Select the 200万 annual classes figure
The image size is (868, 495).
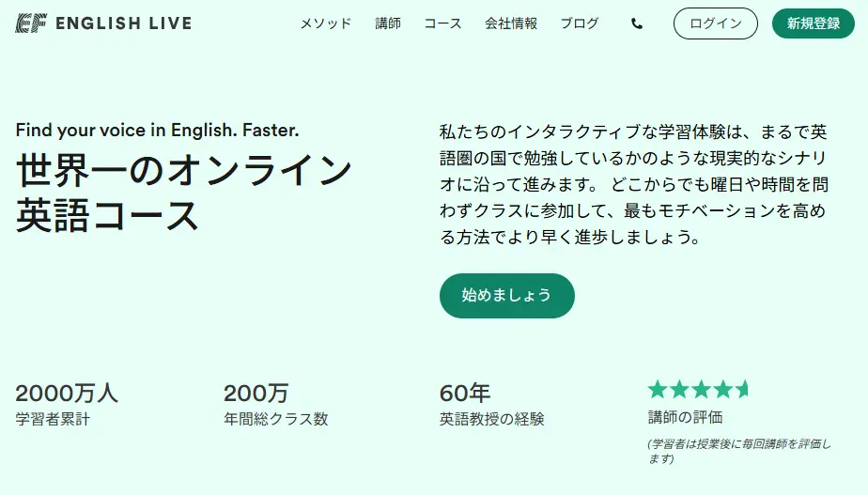[256, 393]
